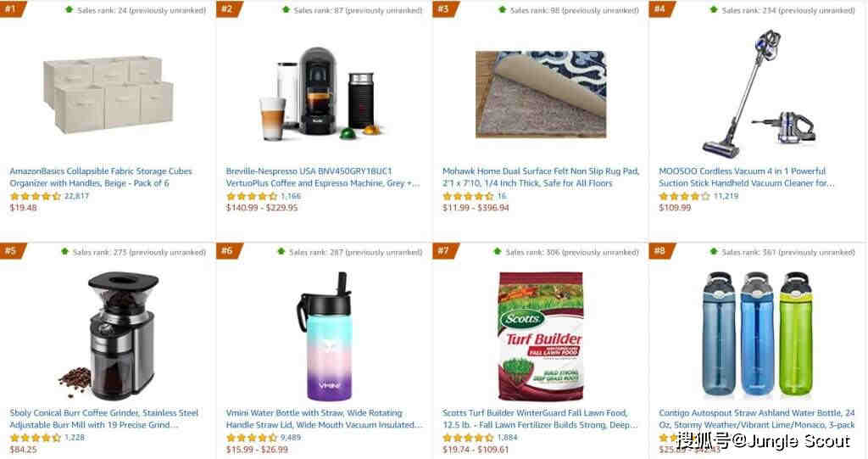Click the #6 orange rank badge
The height and width of the screenshot is (459, 868).
229,250
